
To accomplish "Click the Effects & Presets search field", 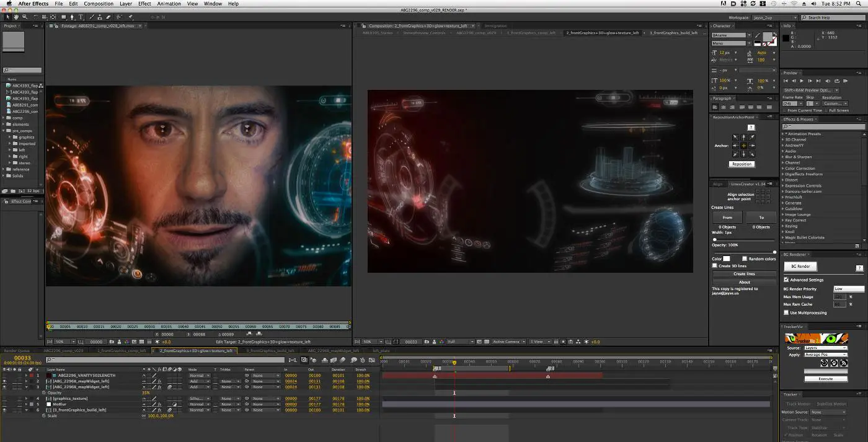I will (822, 126).
